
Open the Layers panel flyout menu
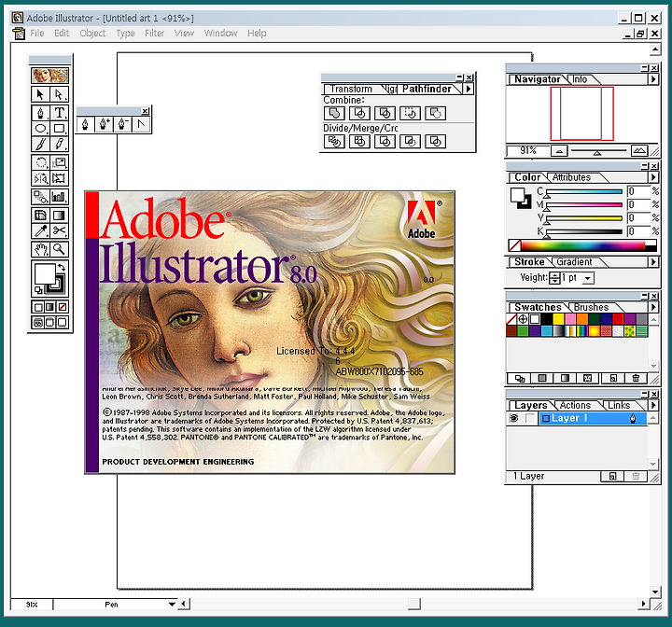click(x=653, y=405)
